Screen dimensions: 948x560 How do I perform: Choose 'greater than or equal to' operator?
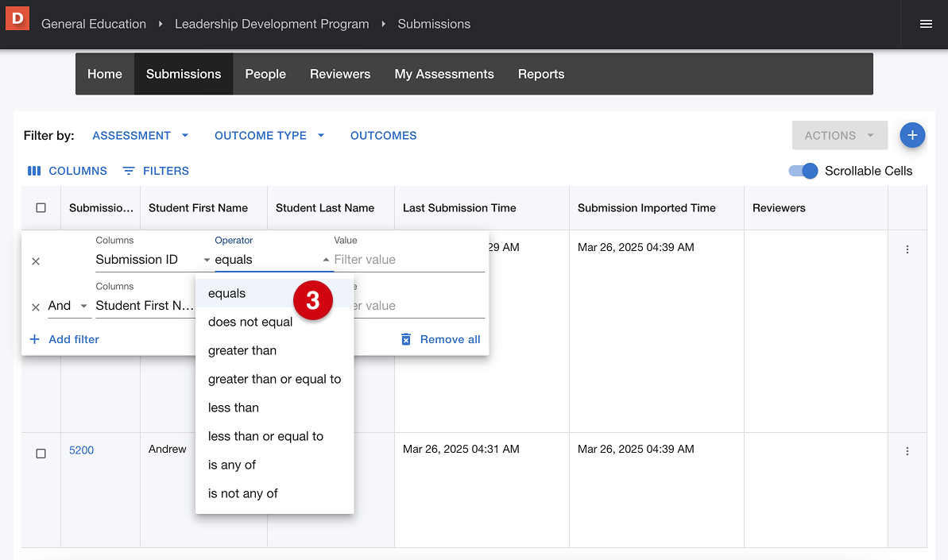(274, 379)
